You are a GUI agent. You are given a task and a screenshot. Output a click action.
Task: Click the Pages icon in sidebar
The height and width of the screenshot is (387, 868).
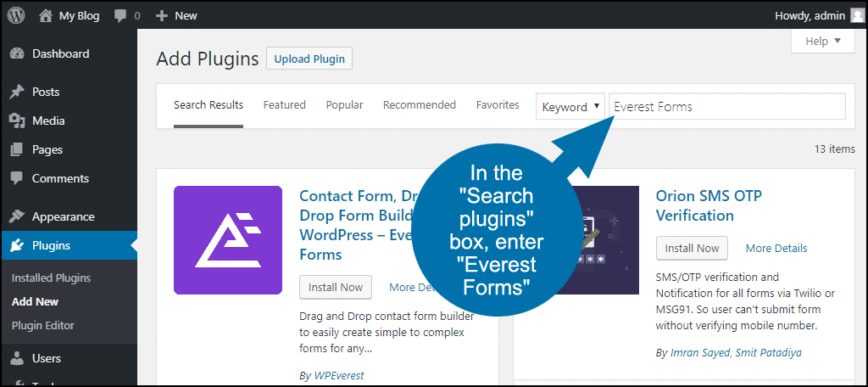coord(17,149)
